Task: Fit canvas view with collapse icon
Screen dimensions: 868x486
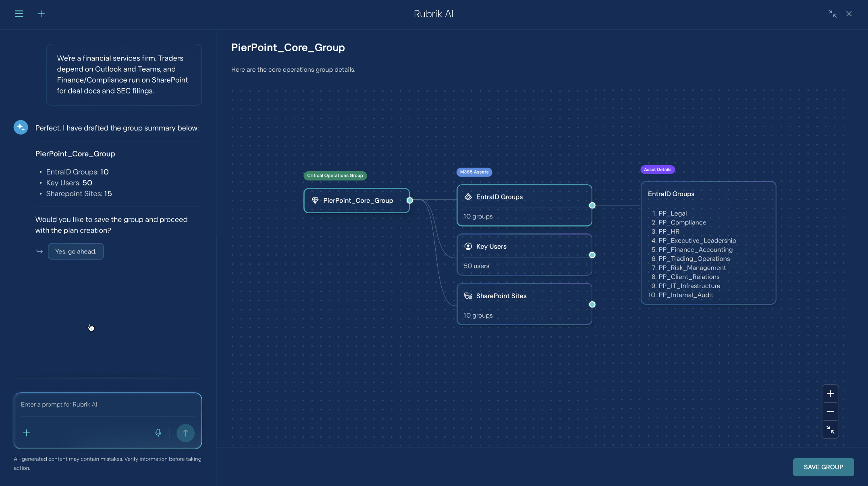Action: click(x=830, y=430)
